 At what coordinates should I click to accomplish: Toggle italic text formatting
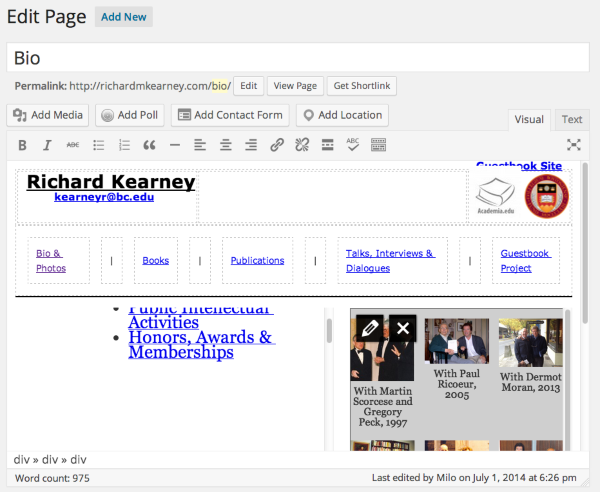(47, 145)
